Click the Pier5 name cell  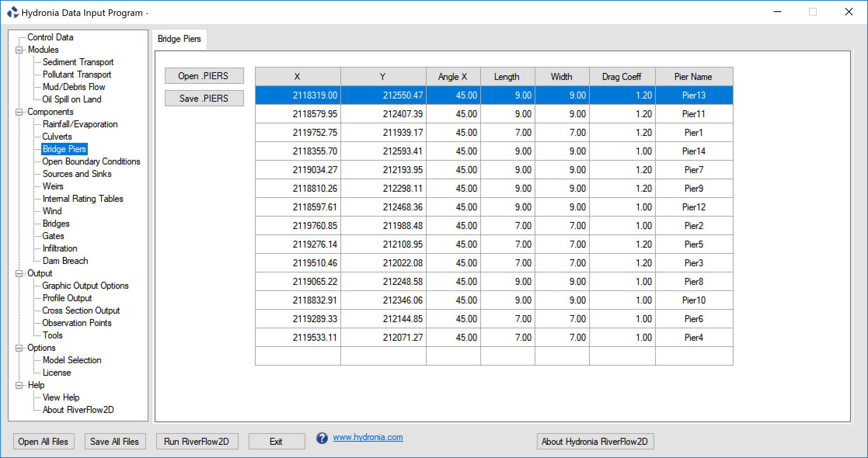point(694,245)
